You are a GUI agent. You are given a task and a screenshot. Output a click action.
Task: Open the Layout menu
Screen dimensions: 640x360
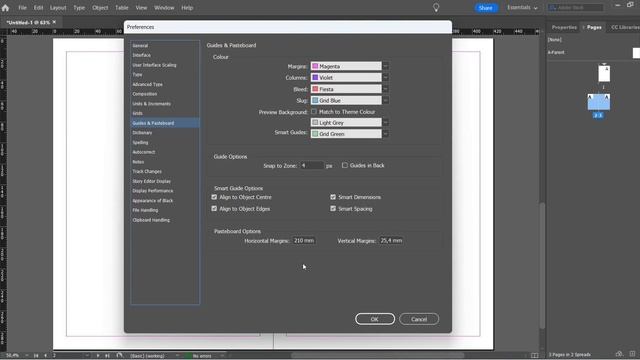58,7
